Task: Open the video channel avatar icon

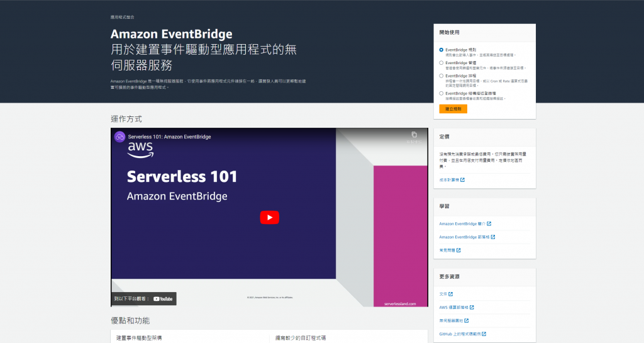Action: [119, 137]
